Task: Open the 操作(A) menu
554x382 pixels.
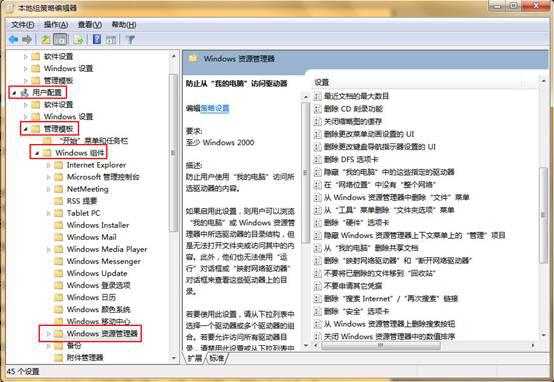Action: [x=56, y=25]
